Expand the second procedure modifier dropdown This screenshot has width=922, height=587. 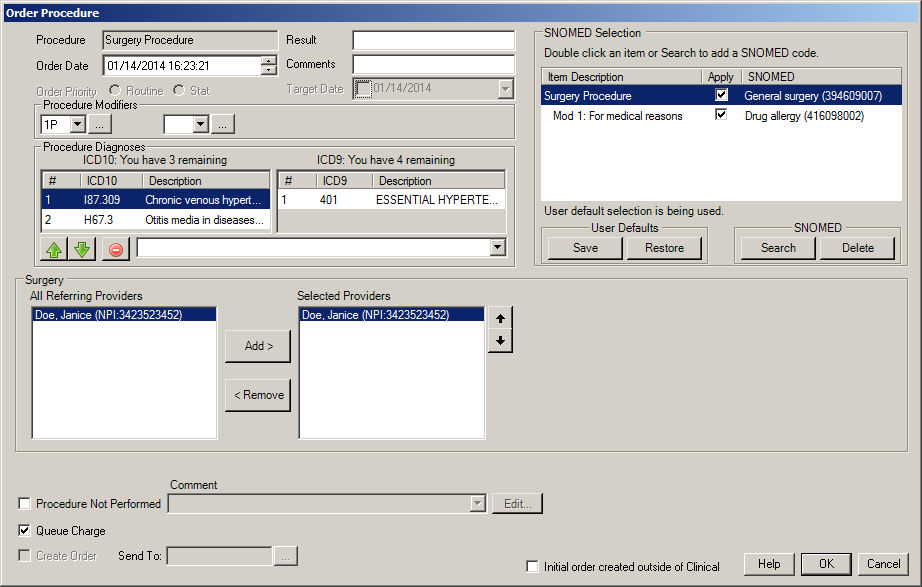(199, 124)
